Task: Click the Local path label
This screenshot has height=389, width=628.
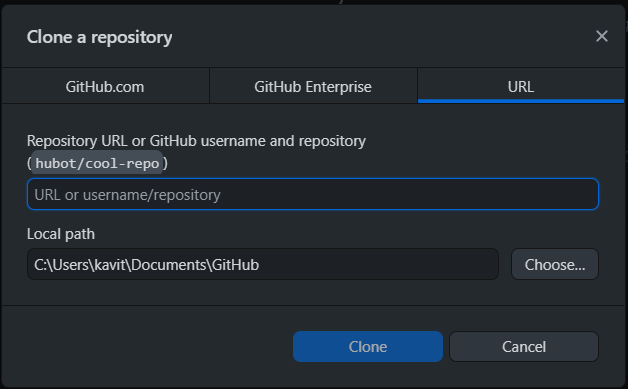Action: pyautogui.click(x=61, y=234)
